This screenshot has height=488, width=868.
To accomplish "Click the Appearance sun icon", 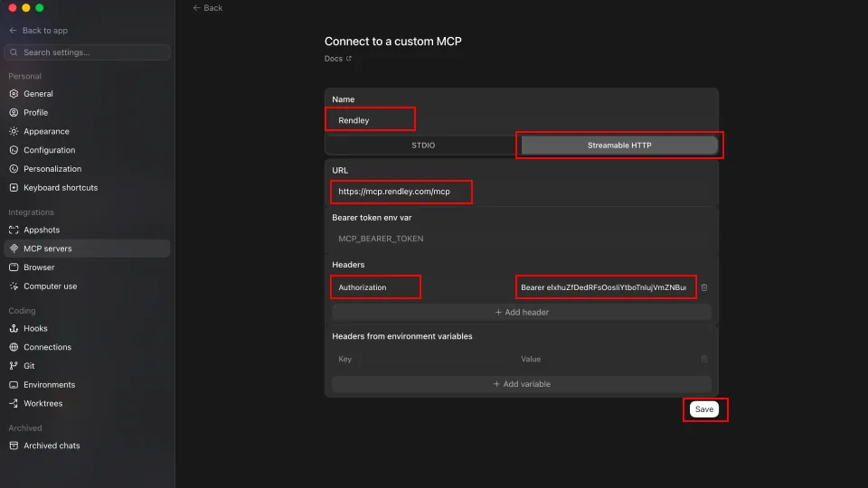I will point(14,131).
